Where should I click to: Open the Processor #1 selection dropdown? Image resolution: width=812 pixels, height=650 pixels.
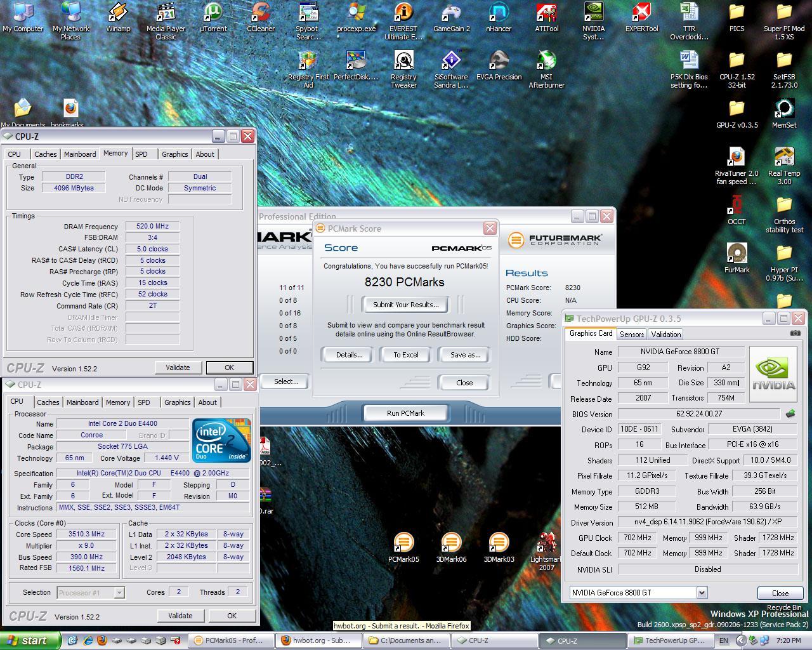119,592
